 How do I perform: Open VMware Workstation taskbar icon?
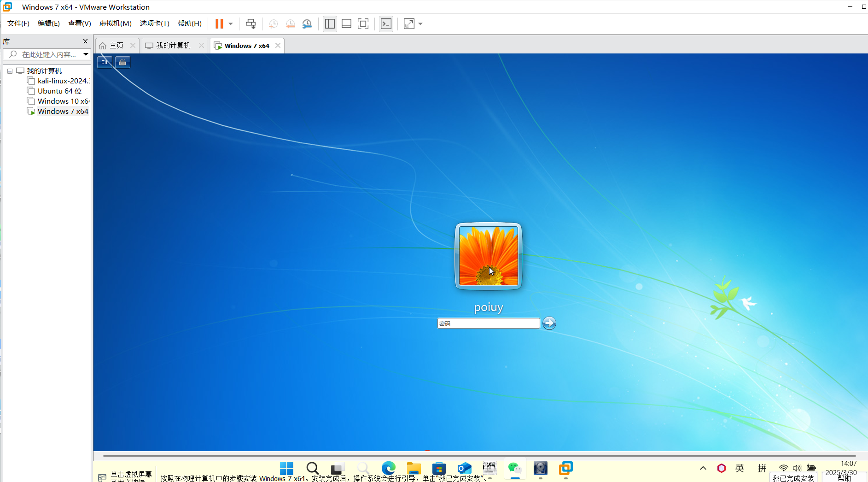coord(565,469)
